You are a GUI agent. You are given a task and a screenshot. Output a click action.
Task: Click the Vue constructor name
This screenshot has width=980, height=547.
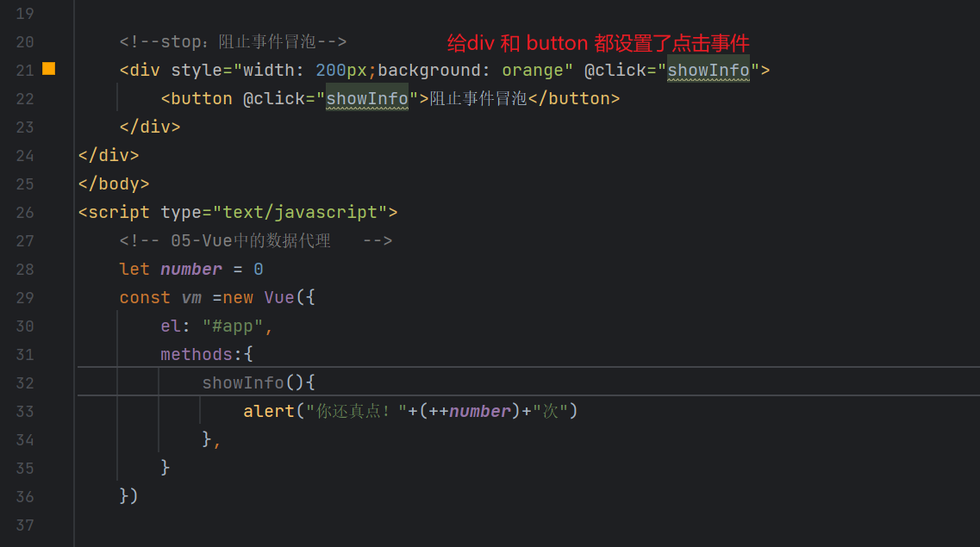[279, 297]
